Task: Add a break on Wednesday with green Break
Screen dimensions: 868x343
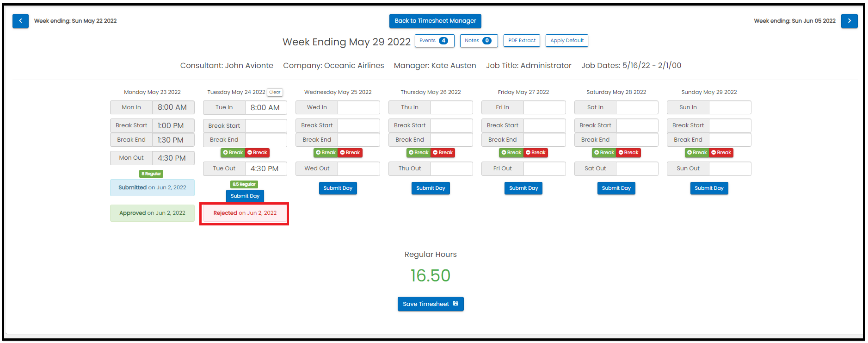Action: (326, 153)
